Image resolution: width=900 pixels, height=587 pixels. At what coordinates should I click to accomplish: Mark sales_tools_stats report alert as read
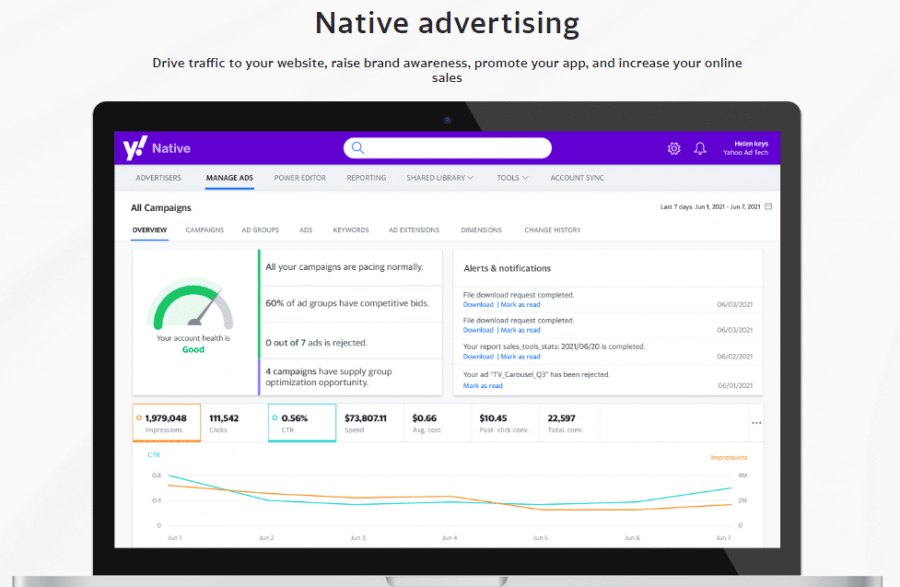point(520,356)
